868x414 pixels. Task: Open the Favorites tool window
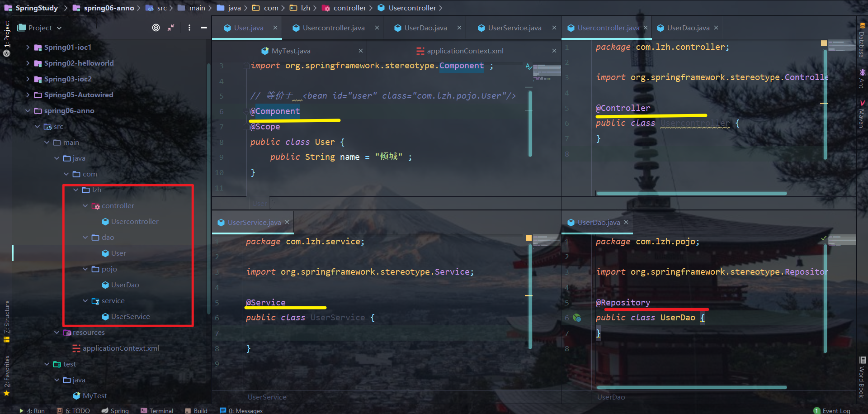pos(6,376)
